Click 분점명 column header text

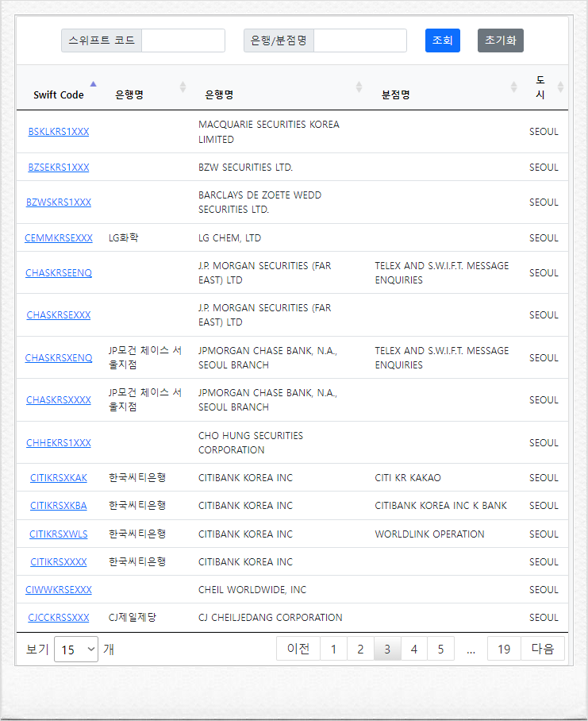coord(395,94)
